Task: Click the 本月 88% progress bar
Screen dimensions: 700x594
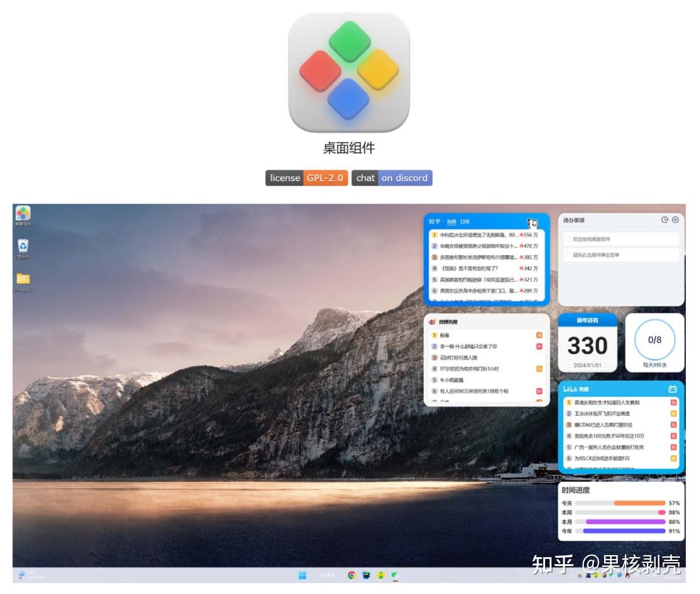Action: pos(620,521)
